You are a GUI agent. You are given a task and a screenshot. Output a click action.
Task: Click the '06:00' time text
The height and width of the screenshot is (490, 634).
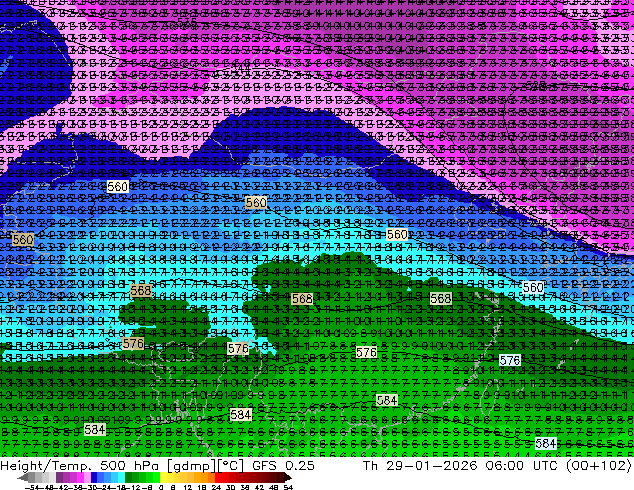click(x=505, y=465)
